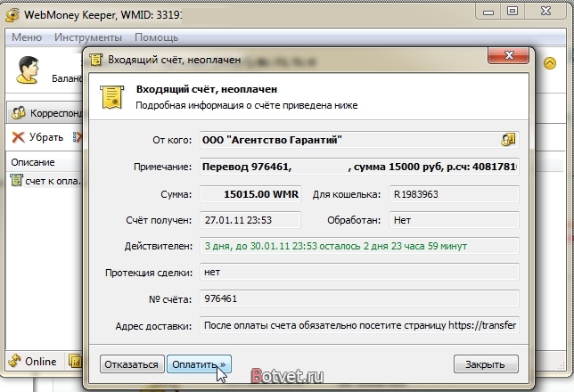Click the invoice icon in dialog title bar
Image resolution: width=574 pixels, height=392 pixels.
[96, 60]
